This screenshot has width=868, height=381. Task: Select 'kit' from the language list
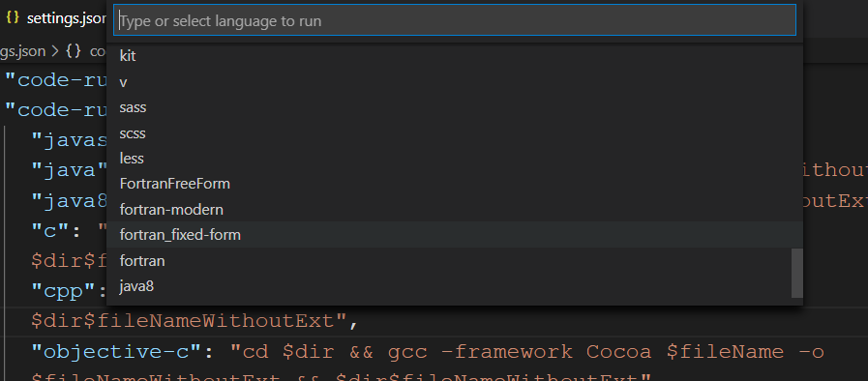click(455, 56)
